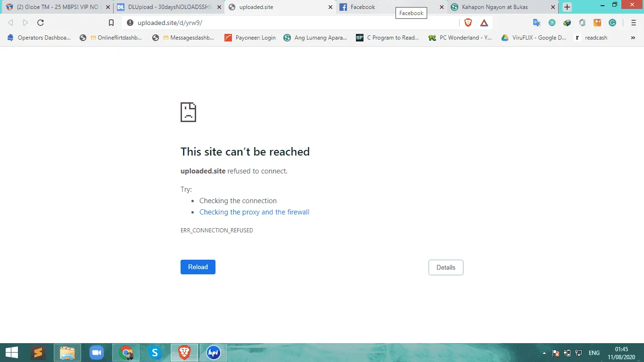The height and width of the screenshot is (362, 644).
Task: Open the Onlineflirtdashb bookmark
Action: (x=111, y=38)
